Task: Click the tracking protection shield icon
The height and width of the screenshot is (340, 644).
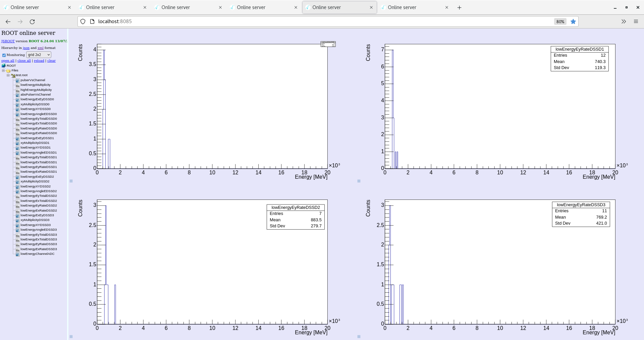Action: [83, 21]
